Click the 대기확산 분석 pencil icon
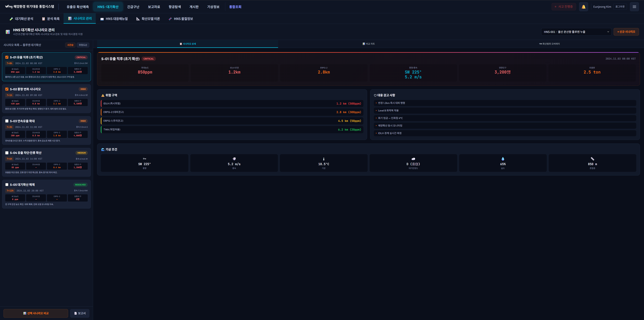644x320 pixels. [11, 19]
